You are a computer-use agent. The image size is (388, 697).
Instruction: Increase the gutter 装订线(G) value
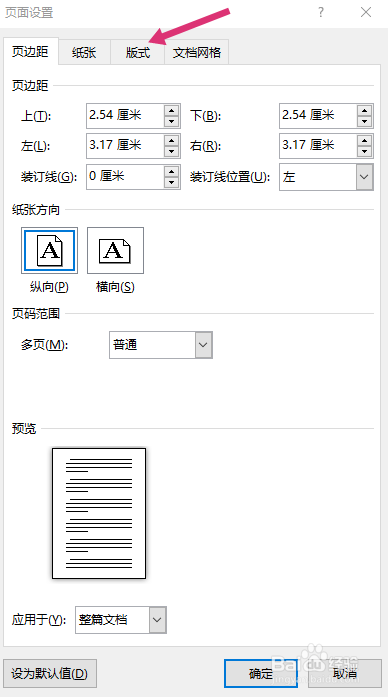(x=171, y=172)
